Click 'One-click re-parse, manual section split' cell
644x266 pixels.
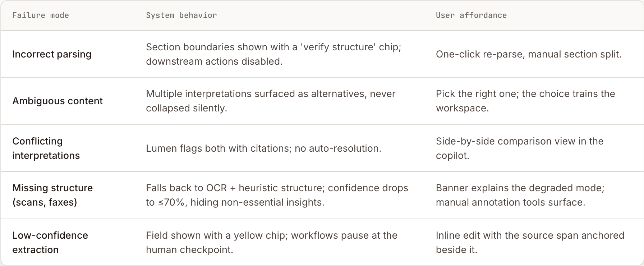(x=529, y=54)
